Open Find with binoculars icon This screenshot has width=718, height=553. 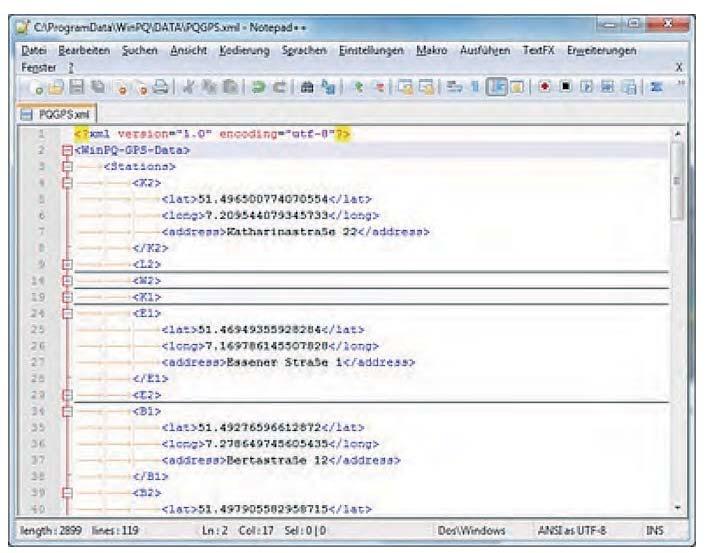pyautogui.click(x=307, y=87)
